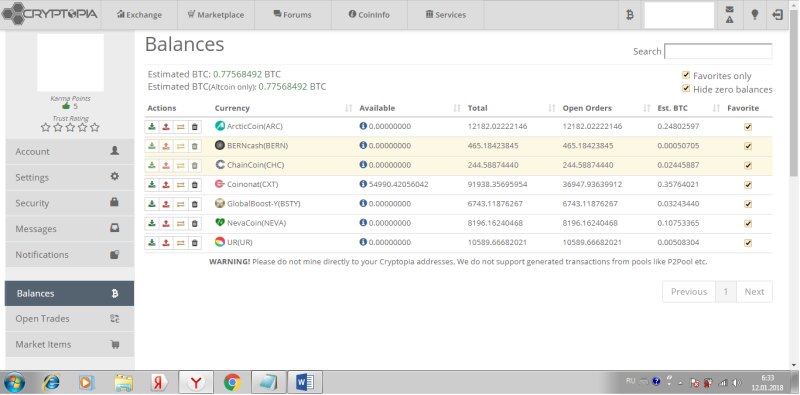800x395 pixels.
Task: Click the trust rating stars
Action: coord(70,127)
